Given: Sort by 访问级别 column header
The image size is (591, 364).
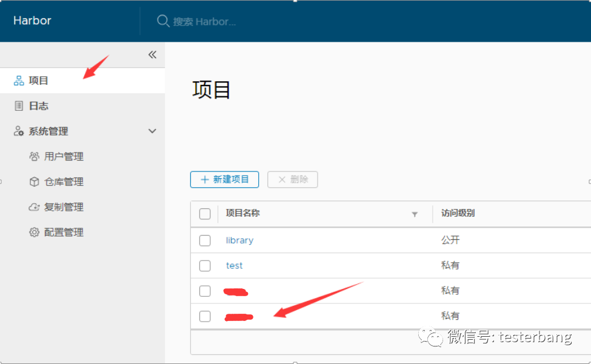Looking at the screenshot, I should (458, 213).
